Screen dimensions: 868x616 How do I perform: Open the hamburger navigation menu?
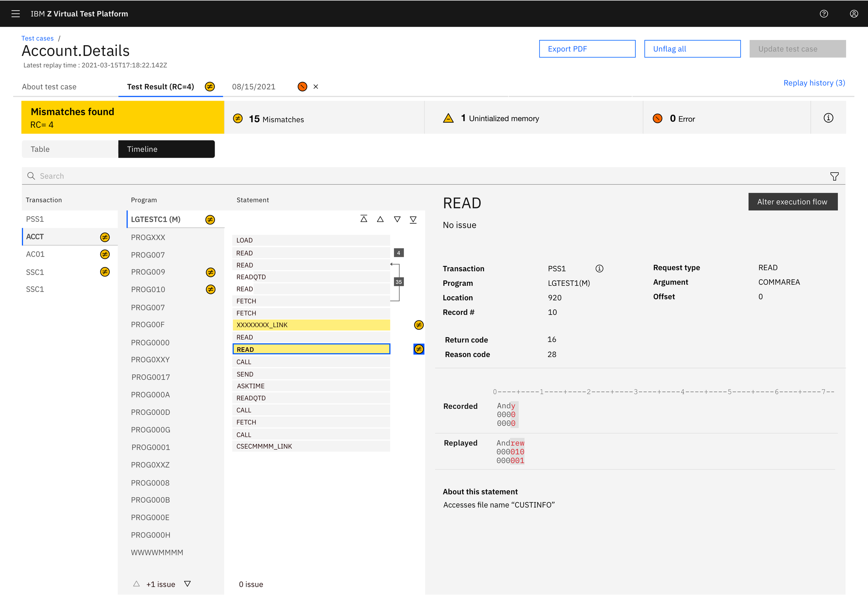[x=16, y=14]
